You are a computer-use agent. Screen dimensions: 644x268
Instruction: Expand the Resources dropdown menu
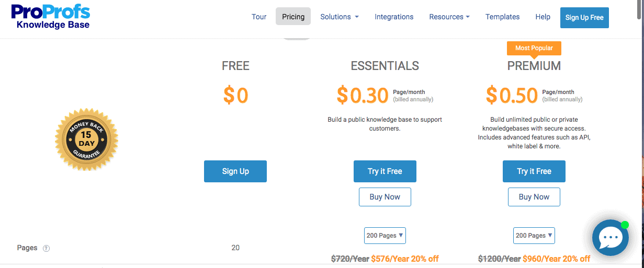coord(449,17)
